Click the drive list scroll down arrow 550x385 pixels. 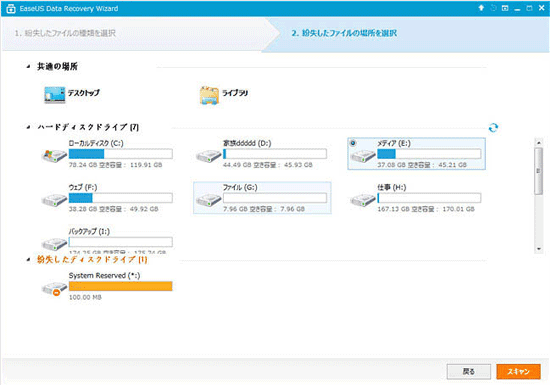pyautogui.click(x=538, y=249)
